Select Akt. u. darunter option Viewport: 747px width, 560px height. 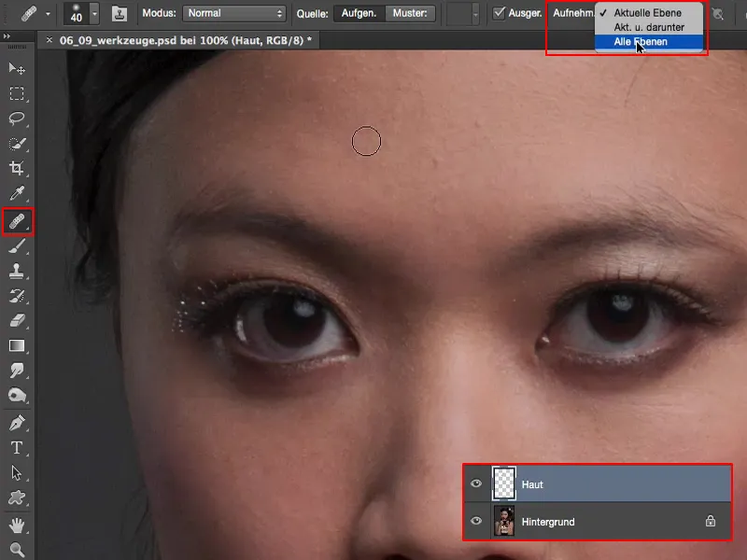pyautogui.click(x=649, y=28)
